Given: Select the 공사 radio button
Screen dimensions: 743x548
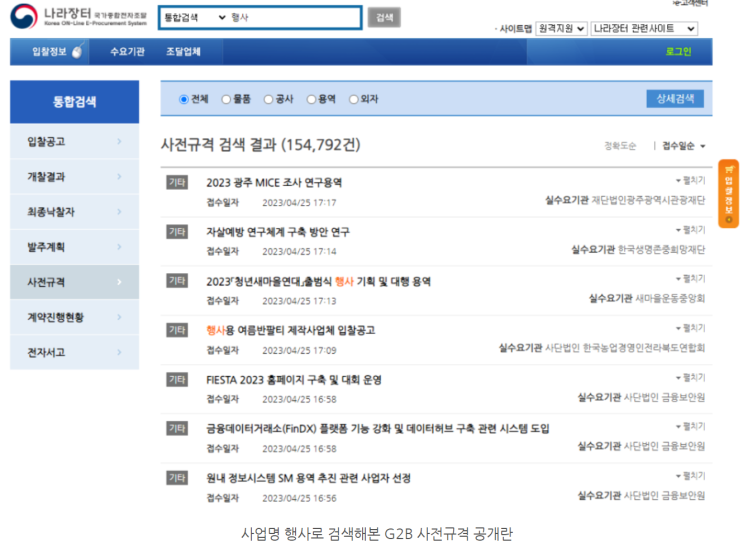Looking at the screenshot, I should click(x=268, y=99).
